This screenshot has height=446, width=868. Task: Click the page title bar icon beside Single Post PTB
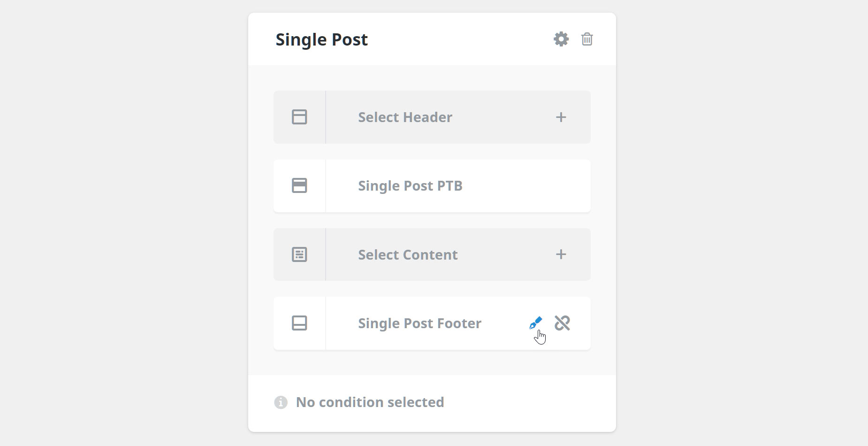(x=299, y=185)
